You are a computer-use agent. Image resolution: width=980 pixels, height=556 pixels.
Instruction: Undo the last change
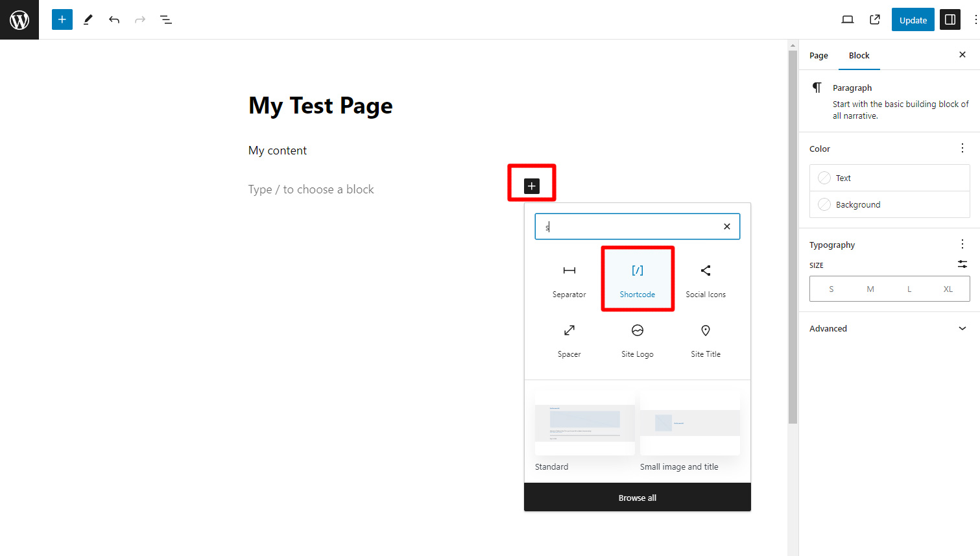pyautogui.click(x=114, y=19)
